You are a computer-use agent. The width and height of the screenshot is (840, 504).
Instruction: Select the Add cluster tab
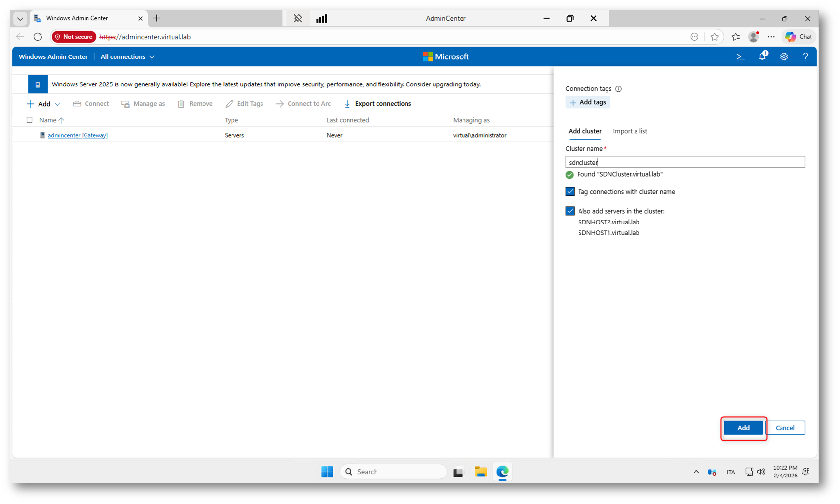(x=584, y=131)
